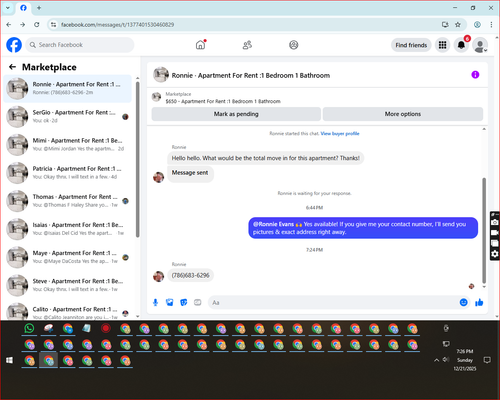500x400 pixels.
Task: Open Isaias conversation in the list
Action: pyautogui.click(x=68, y=229)
